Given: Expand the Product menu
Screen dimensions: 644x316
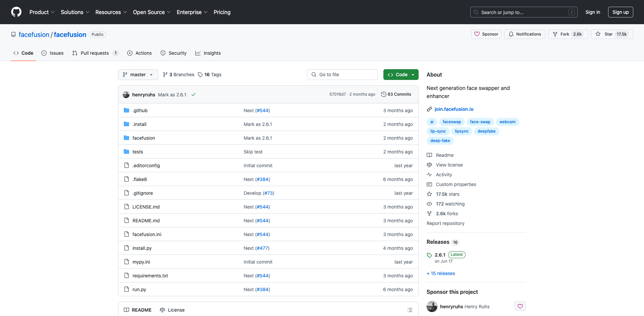Looking at the screenshot, I should 42,12.
